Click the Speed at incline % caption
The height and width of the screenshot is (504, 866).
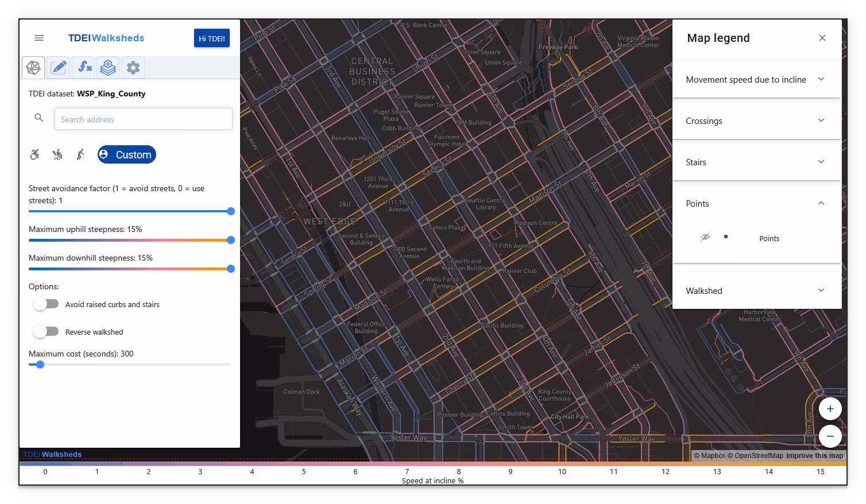point(432,480)
